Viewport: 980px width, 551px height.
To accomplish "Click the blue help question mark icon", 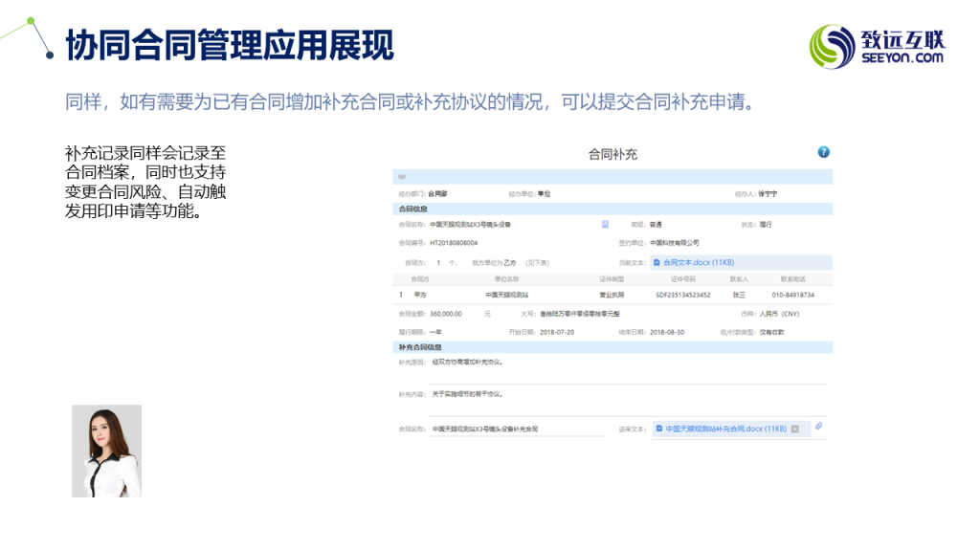I will [x=823, y=152].
